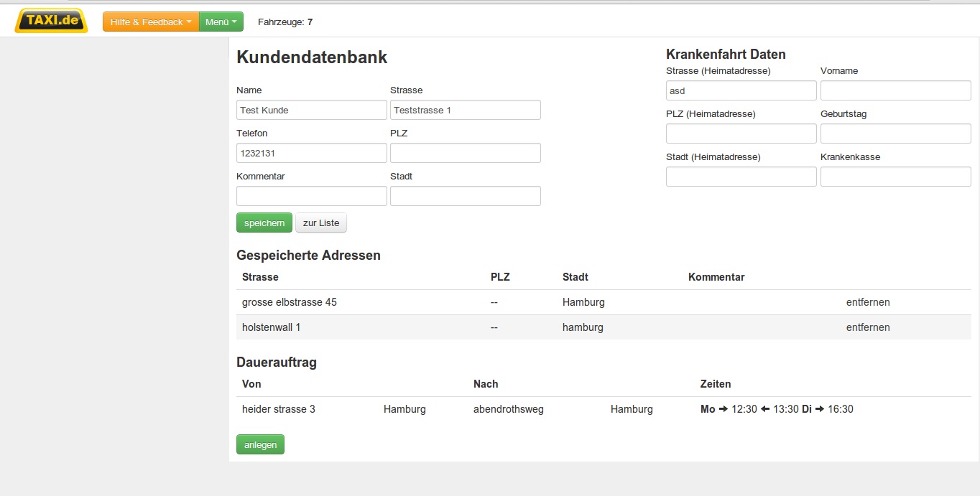
Task: Remove the holstenwall 1 address
Action: pos(867,327)
